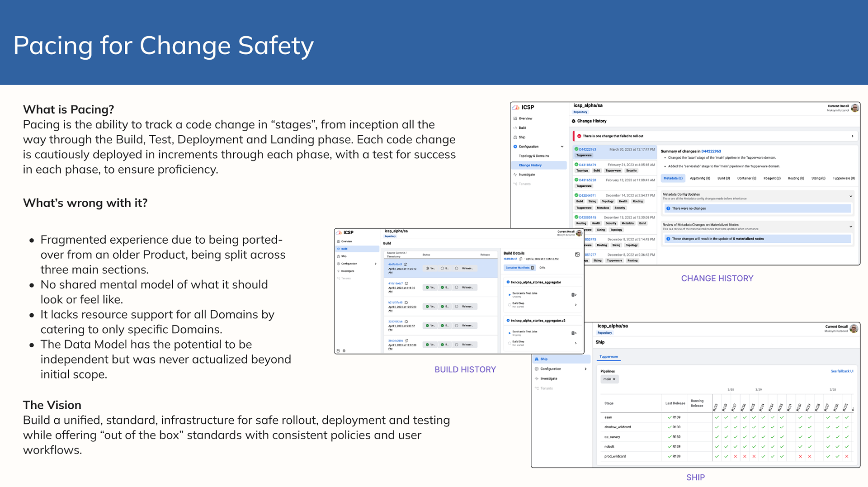Copy commit hash 410e16e6c7 in build list
The image size is (868, 487).
tap(406, 284)
